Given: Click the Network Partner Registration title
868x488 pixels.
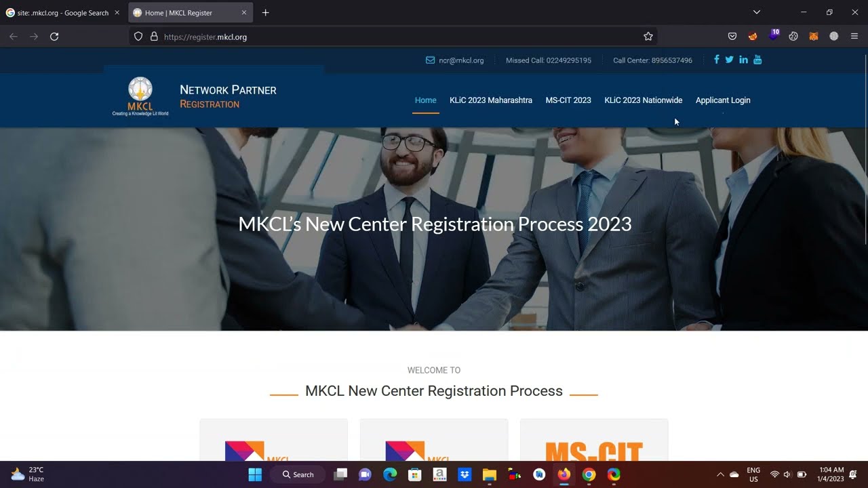Looking at the screenshot, I should [x=228, y=96].
